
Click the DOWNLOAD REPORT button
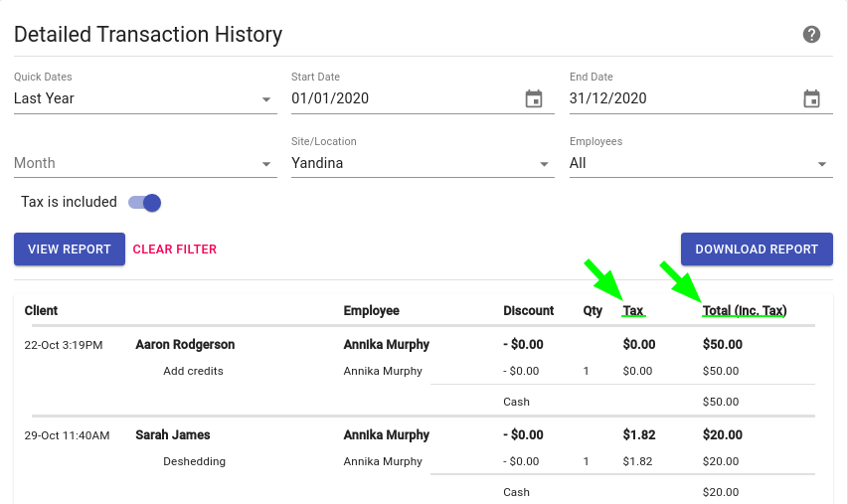point(757,250)
